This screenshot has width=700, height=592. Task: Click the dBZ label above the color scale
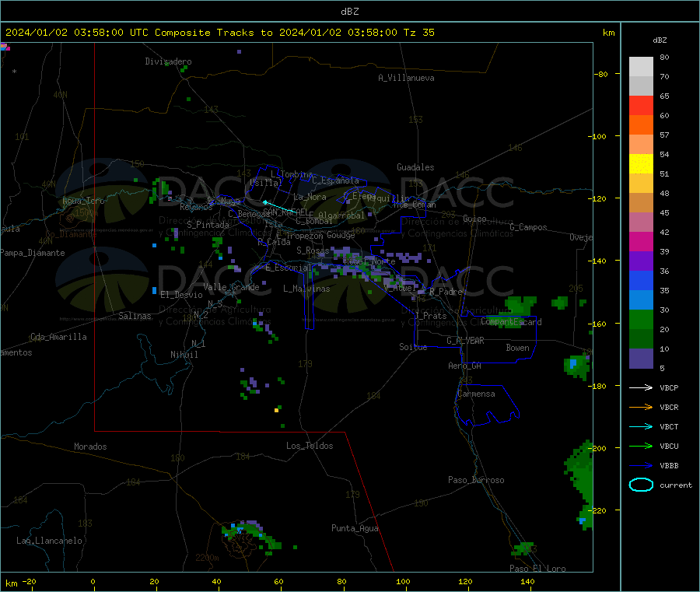660,40
